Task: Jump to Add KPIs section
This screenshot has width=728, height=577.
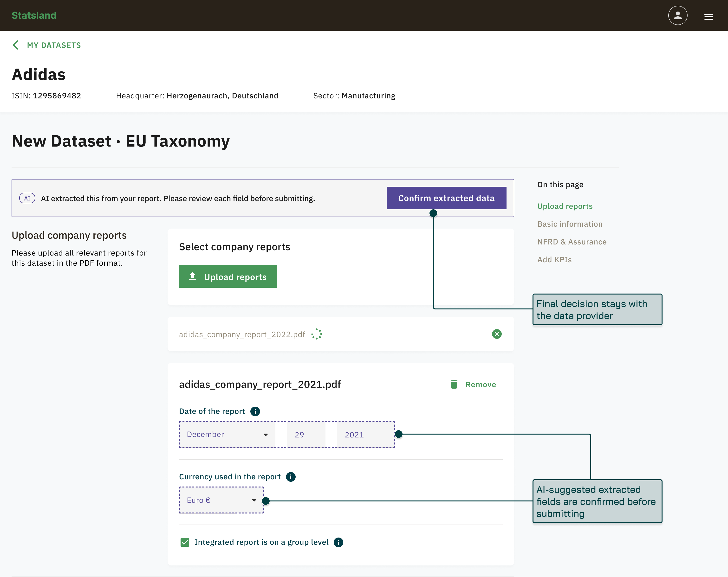Action: [x=554, y=259]
